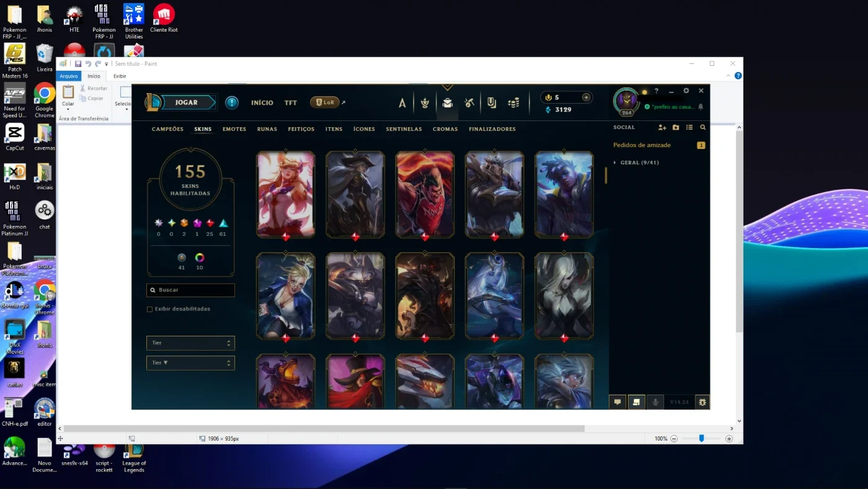This screenshot has width=868, height=489.
Task: Switch to SENTINELAS tab
Action: (404, 129)
